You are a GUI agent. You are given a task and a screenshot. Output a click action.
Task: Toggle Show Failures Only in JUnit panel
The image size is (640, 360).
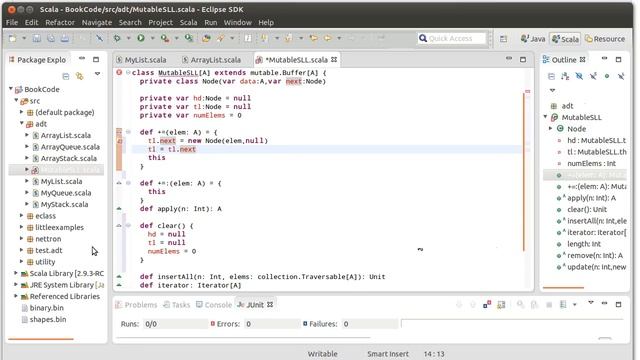(x=487, y=304)
